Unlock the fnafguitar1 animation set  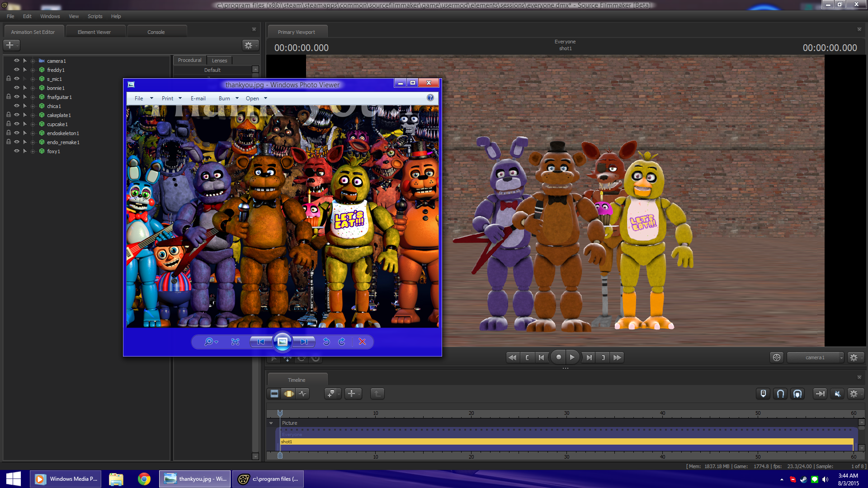8,97
